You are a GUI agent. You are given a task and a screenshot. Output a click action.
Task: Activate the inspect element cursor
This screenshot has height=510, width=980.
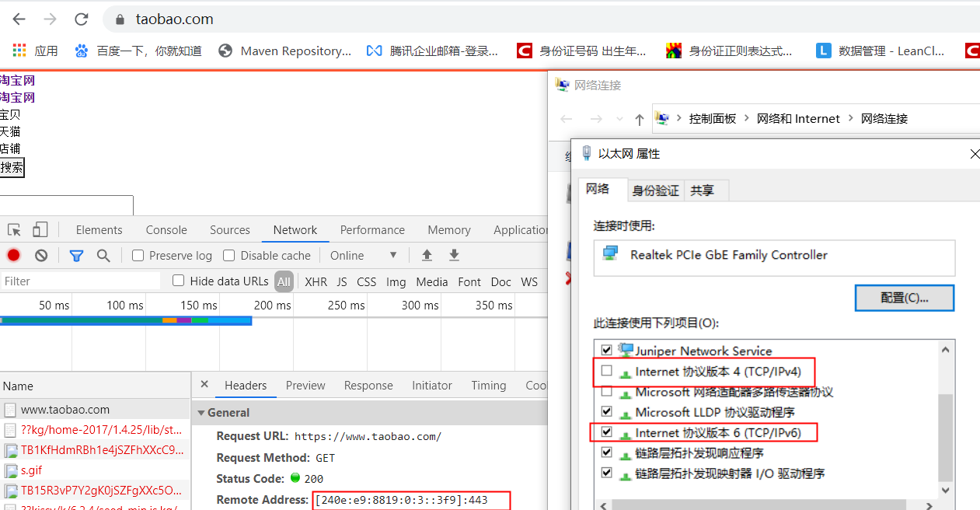(12, 229)
